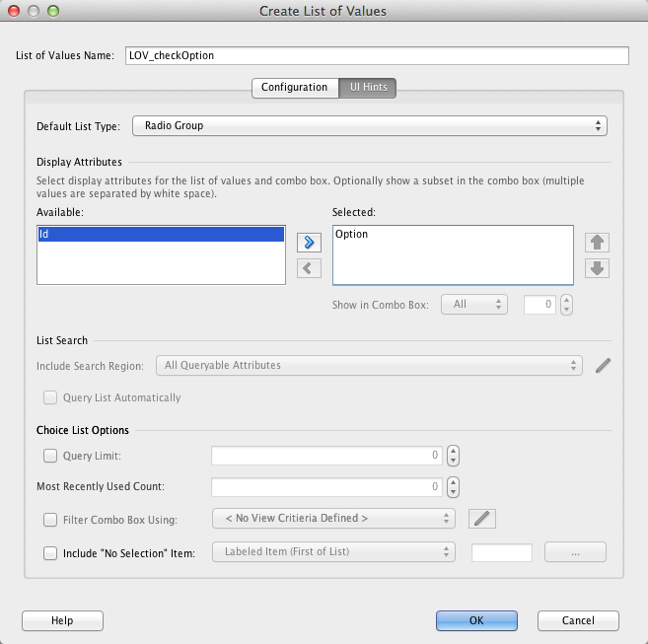Select Option in the Selected list

coord(453,234)
